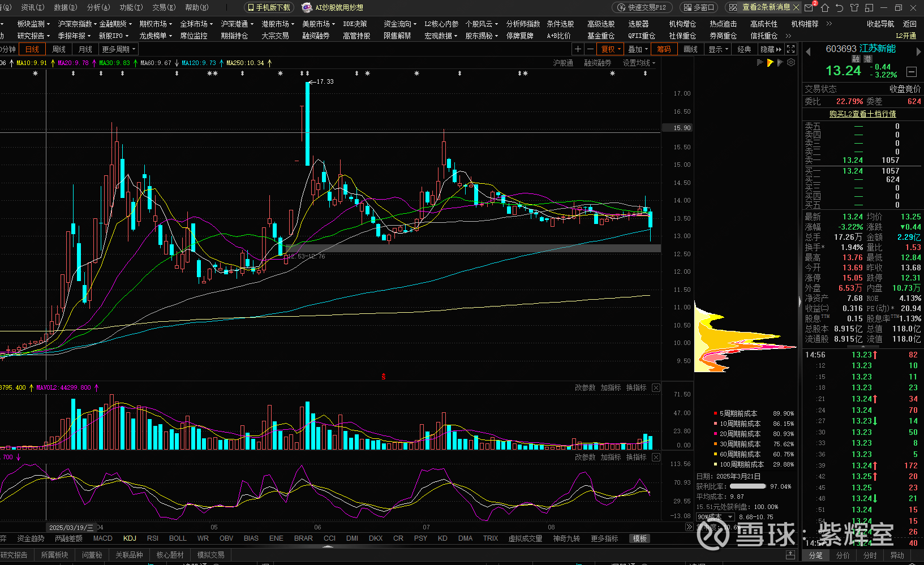The width and height of the screenshot is (924, 565).
Task: Expand 板块监测 dropdown in navigation
Action: (x=33, y=24)
